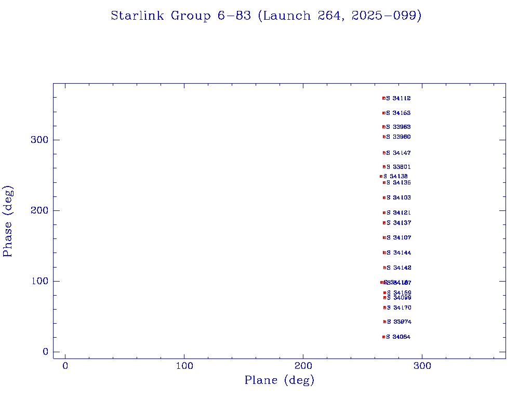
Task: Click the red data point beside S 34107
Action: (384, 238)
